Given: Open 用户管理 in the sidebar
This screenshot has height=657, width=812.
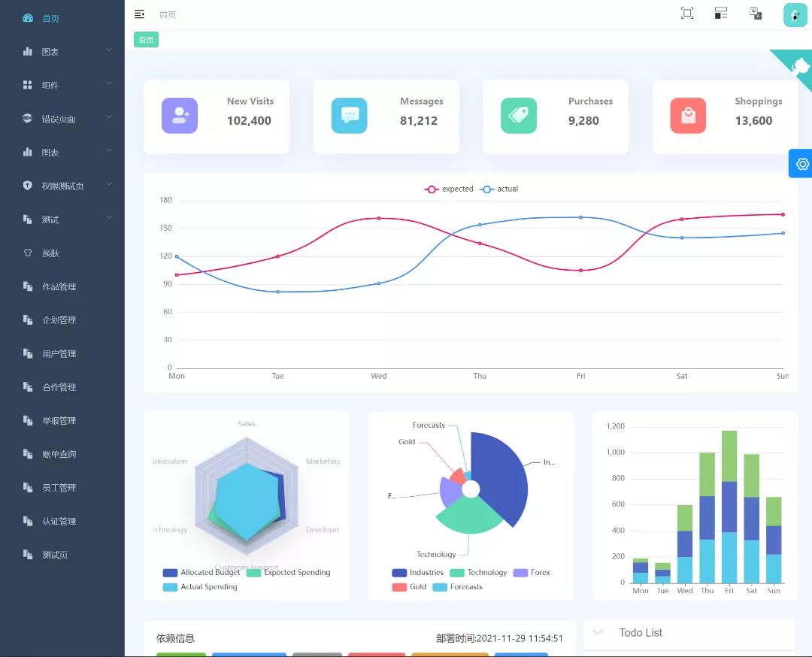Looking at the screenshot, I should (59, 353).
